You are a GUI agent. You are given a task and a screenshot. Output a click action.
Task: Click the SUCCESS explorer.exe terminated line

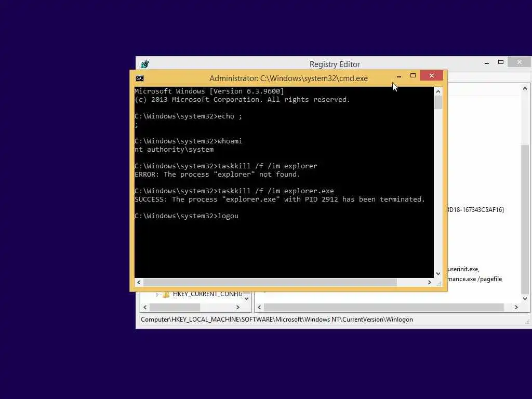(280, 199)
